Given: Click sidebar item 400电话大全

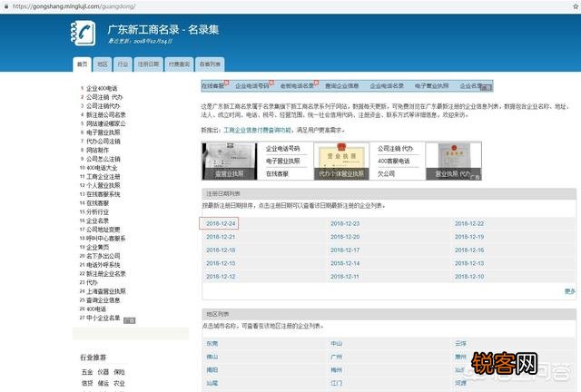Looking at the screenshot, I should coord(102,168).
